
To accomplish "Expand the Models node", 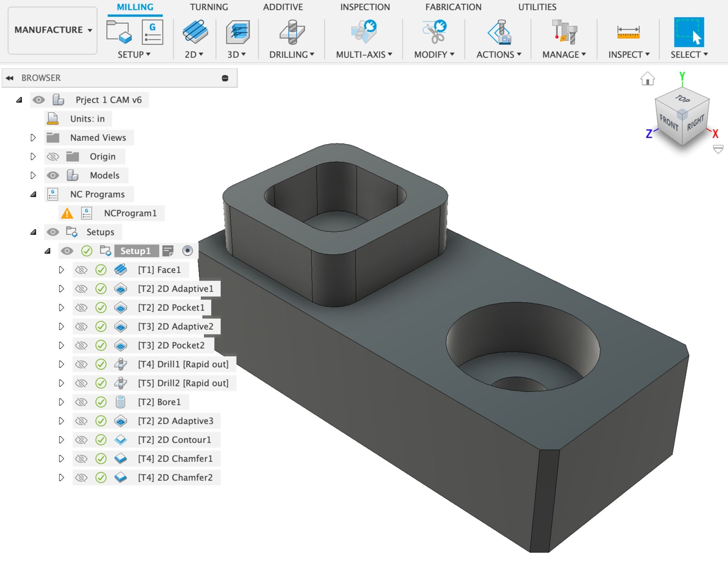I will (x=33, y=175).
